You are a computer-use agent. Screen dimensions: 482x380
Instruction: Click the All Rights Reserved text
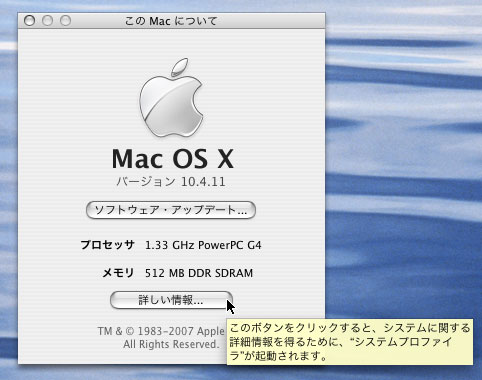pyautogui.click(x=171, y=344)
